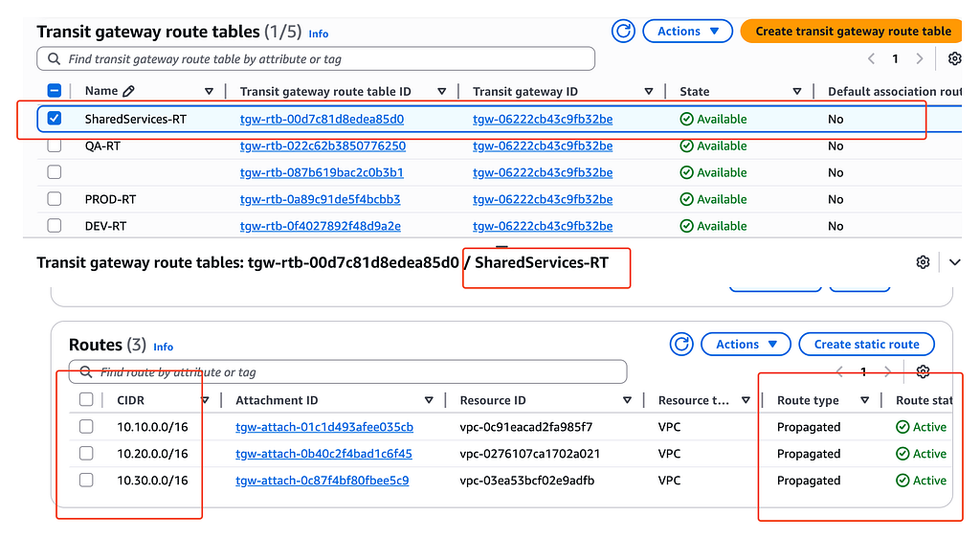Open route tables preferences gear
The width and height of the screenshot is (980, 538).
pyautogui.click(x=954, y=58)
